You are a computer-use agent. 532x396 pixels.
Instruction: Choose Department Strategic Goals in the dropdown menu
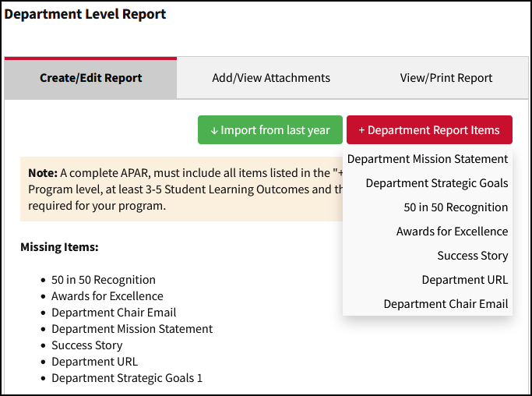click(x=436, y=183)
